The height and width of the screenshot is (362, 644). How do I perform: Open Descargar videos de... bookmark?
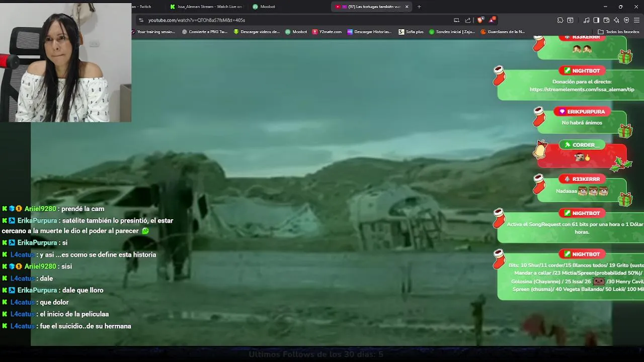(x=257, y=32)
